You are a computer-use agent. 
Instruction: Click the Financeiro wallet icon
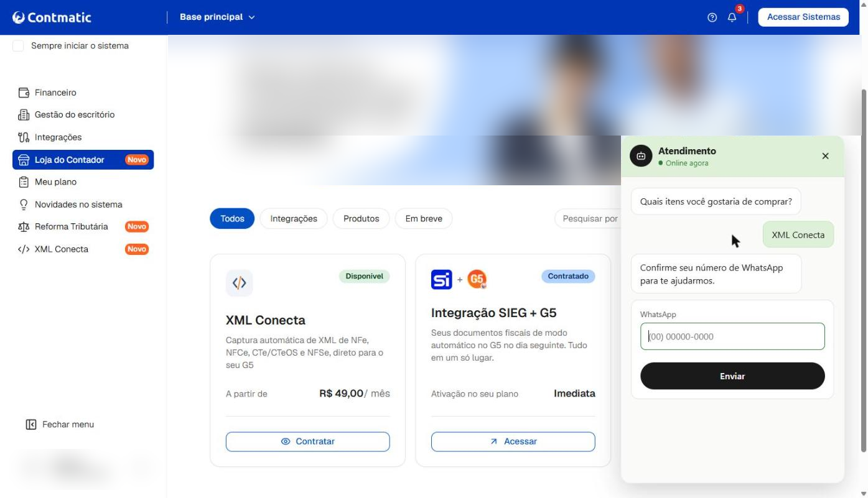pos(24,93)
